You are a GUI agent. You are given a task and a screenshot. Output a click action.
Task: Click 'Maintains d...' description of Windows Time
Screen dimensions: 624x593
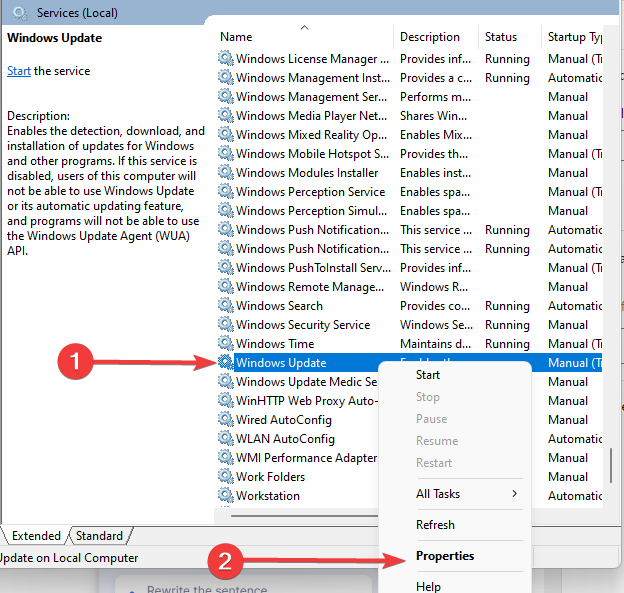pyautogui.click(x=435, y=343)
